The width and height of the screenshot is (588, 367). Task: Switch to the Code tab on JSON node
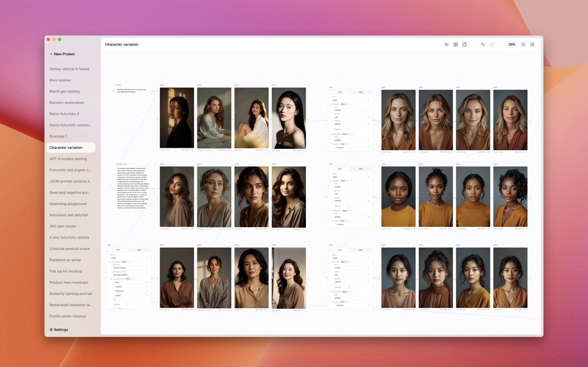pyautogui.click(x=360, y=92)
